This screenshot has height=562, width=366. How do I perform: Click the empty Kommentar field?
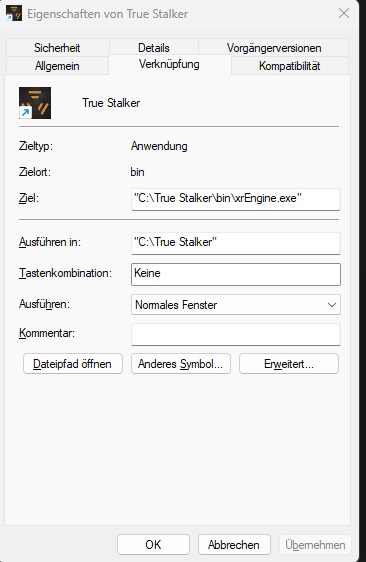tap(236, 334)
